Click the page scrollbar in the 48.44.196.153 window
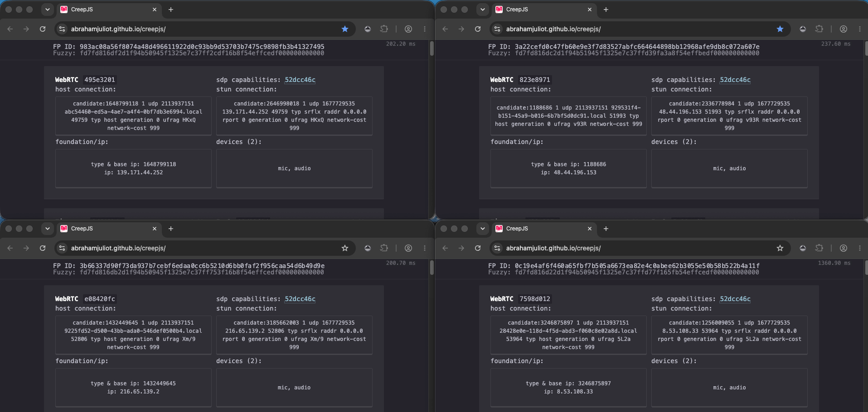868x412 pixels. pos(867,48)
